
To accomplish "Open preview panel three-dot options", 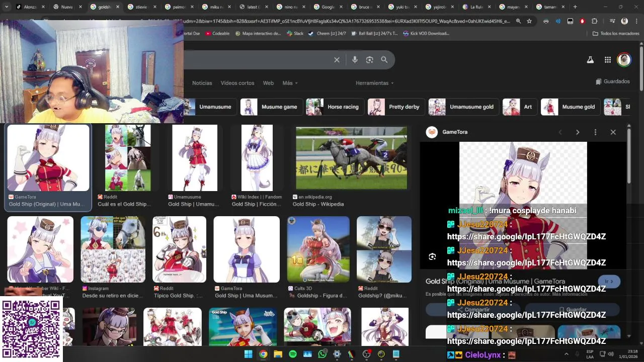I will [595, 132].
